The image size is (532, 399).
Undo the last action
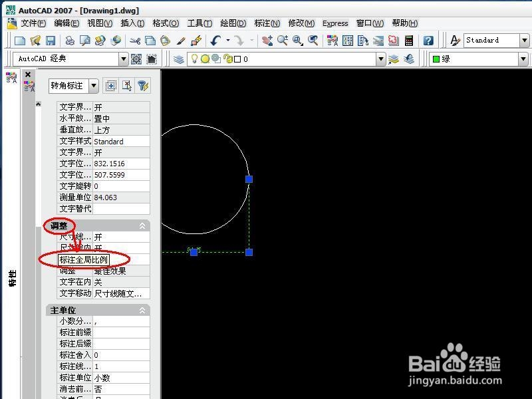pyautogui.click(x=215, y=41)
